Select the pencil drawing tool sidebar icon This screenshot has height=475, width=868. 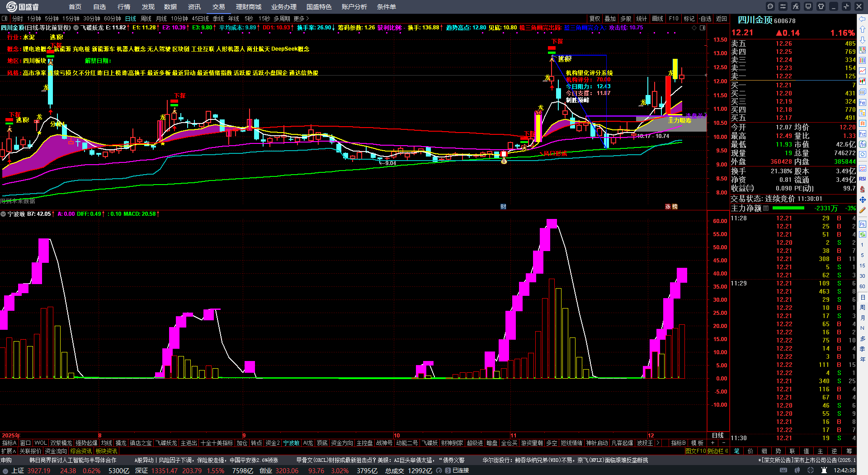[863, 210]
